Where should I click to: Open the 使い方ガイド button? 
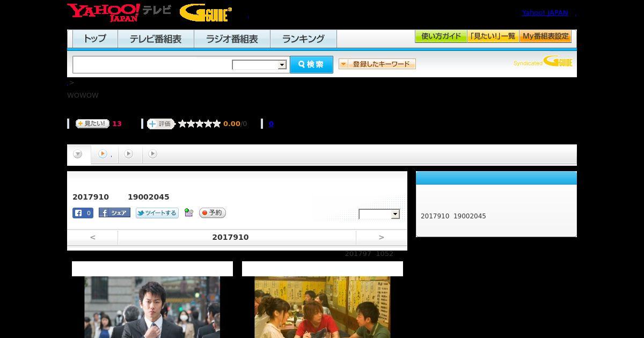pyautogui.click(x=441, y=36)
